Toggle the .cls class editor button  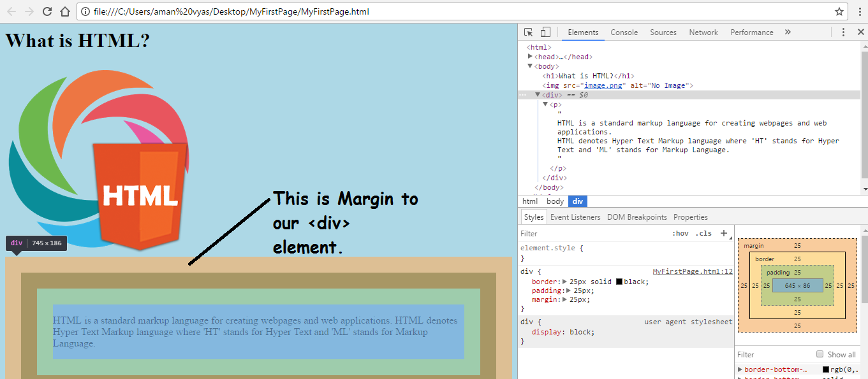703,233
